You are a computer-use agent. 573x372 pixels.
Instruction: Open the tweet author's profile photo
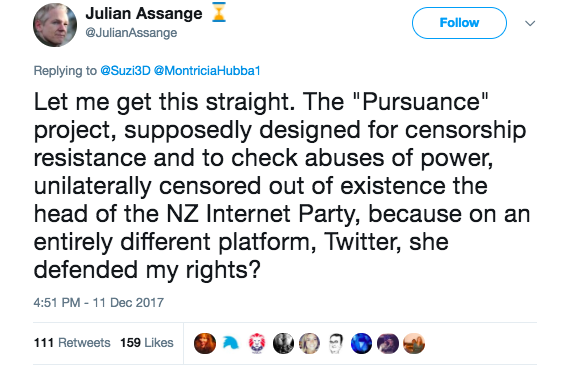(x=55, y=25)
